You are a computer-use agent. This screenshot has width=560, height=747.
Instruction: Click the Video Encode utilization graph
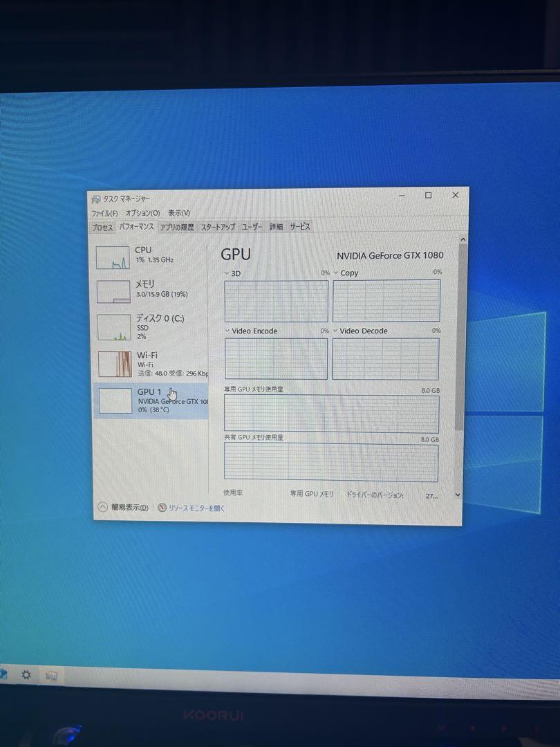pos(276,359)
